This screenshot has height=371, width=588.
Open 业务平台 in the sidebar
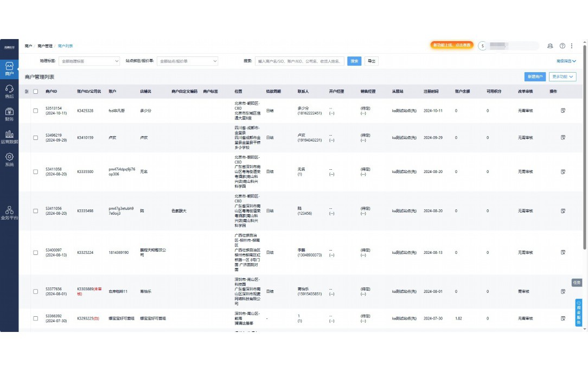(x=9, y=212)
